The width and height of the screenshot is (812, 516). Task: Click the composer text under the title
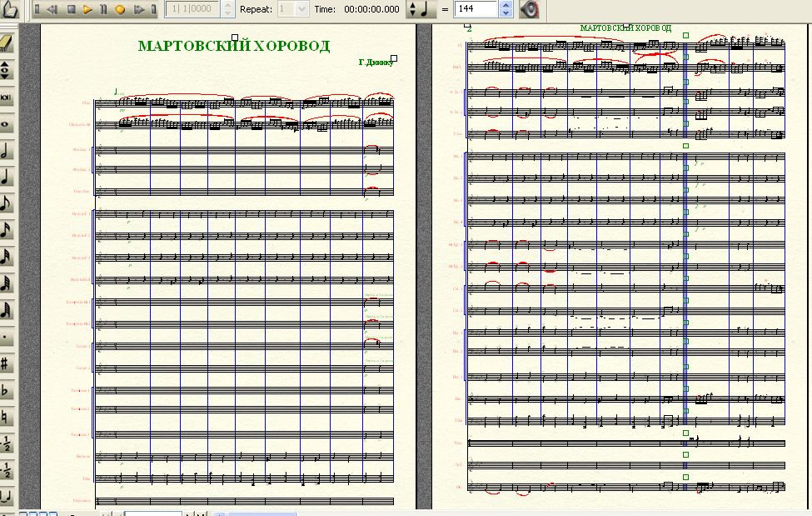376,63
